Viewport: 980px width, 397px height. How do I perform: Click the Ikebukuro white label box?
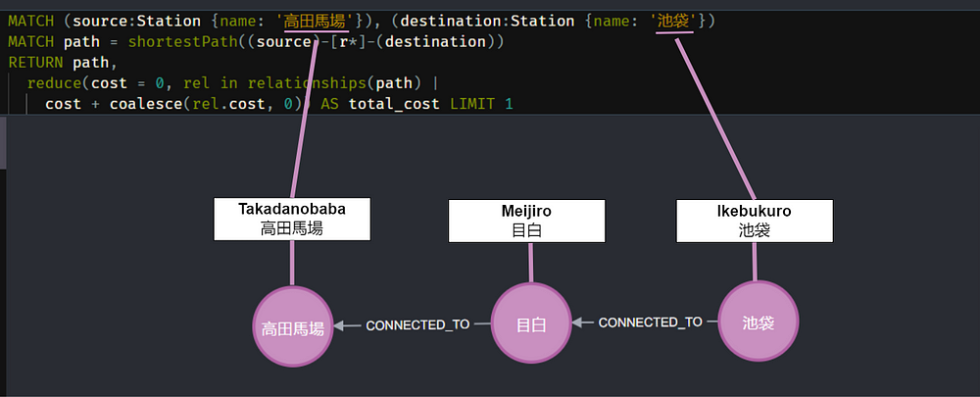[x=755, y=221]
